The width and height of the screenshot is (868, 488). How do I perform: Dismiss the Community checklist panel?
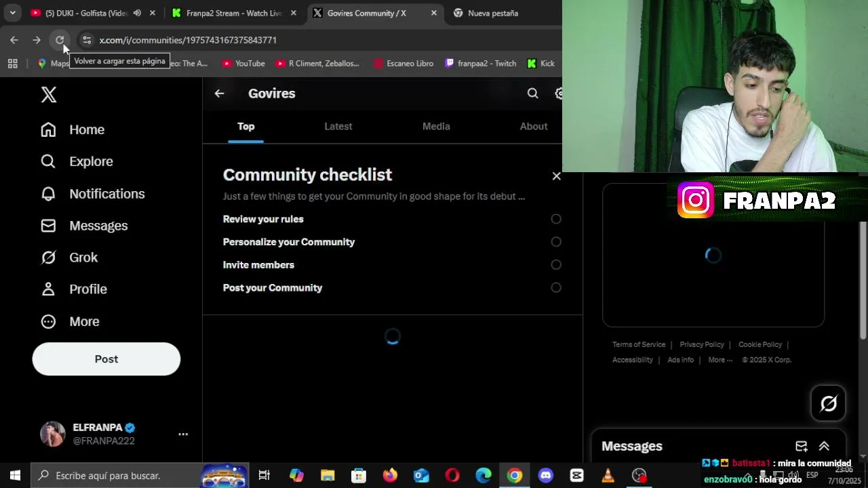(557, 176)
